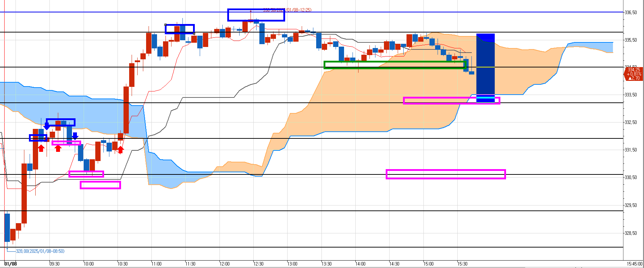Click the 330.50 price axis label
The height and width of the screenshot is (268, 644).
tap(631, 177)
